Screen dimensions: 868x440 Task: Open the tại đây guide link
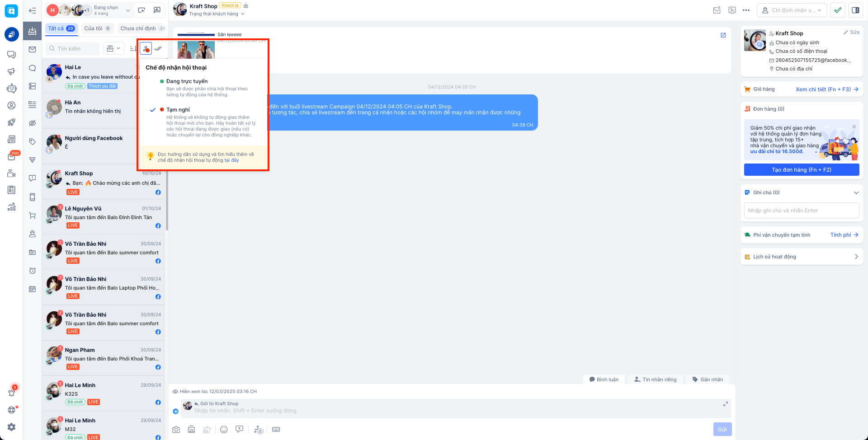tap(231, 160)
